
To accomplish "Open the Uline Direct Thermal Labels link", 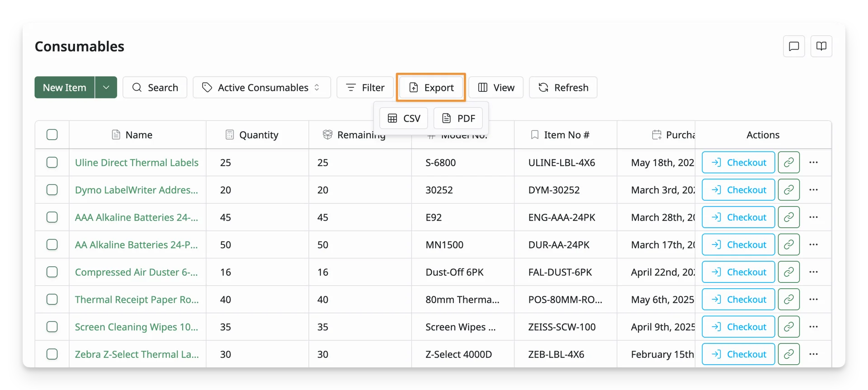I will (137, 162).
